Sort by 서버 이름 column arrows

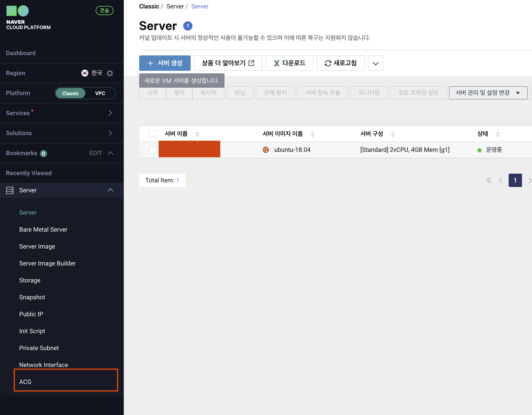click(x=197, y=134)
